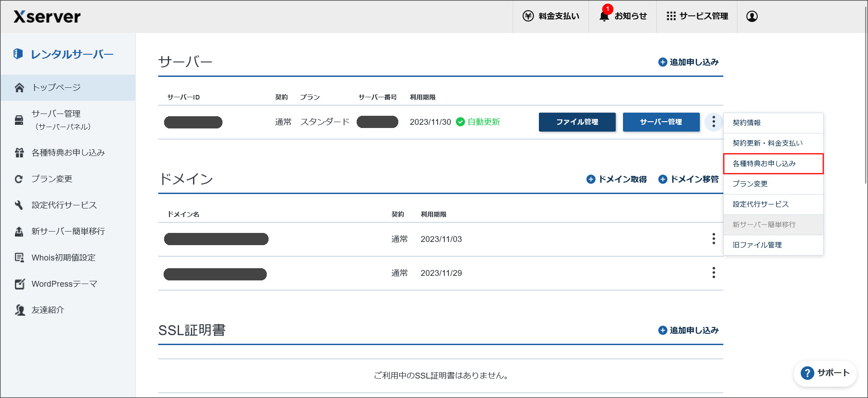Click the サポート button label
Image resolution: width=868 pixels, height=398 pixels.
pos(833,373)
